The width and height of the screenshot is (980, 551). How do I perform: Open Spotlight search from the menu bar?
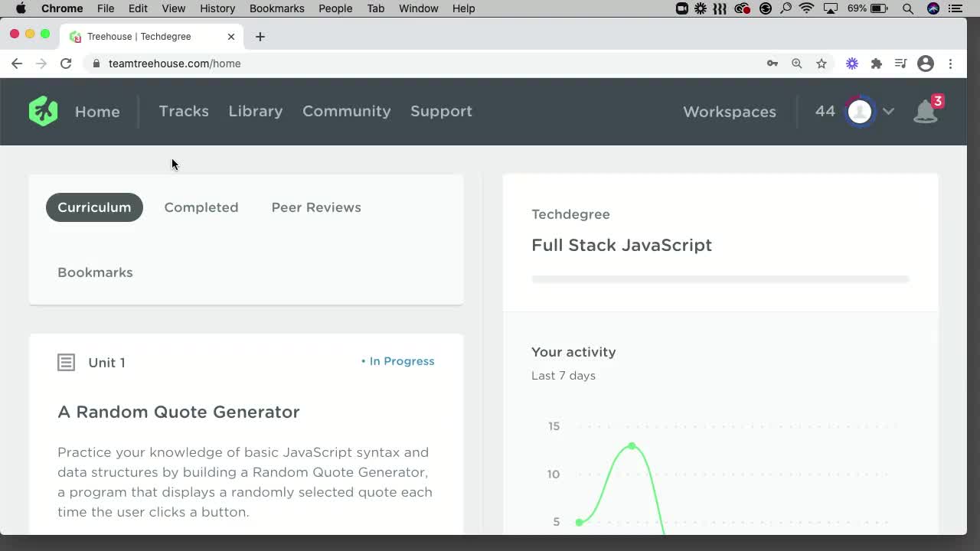[x=907, y=8]
